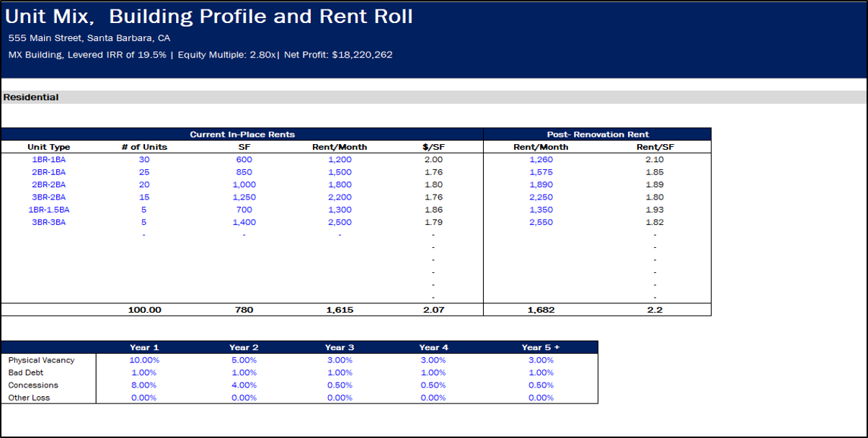Image resolution: width=868 pixels, height=438 pixels.
Task: Select the 1BR-1.5BA rent 1,300 cell
Action: coord(339,210)
